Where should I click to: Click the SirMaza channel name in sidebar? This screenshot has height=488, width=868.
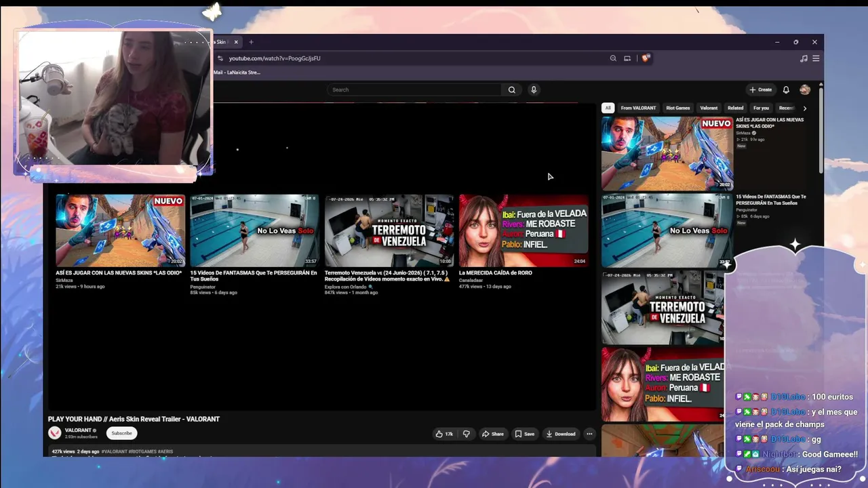click(x=743, y=133)
